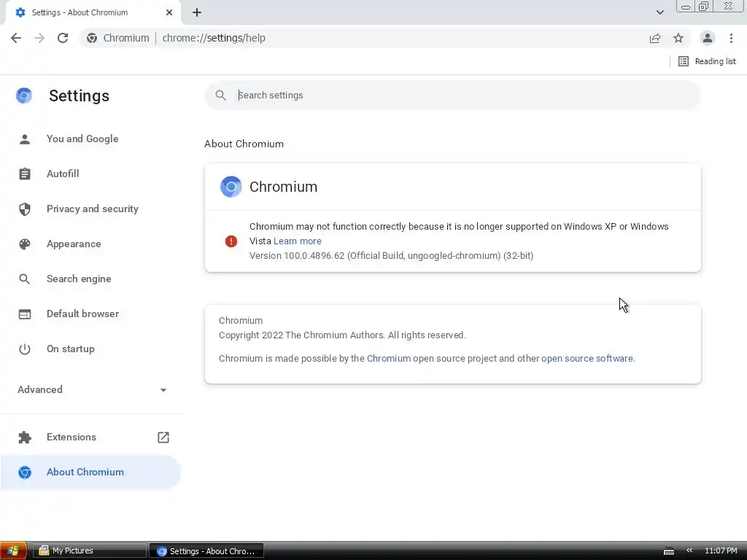Viewport: 747px width, 560px height.
Task: Click the version 100.0.4896.62 text
Action: pyautogui.click(x=392, y=256)
